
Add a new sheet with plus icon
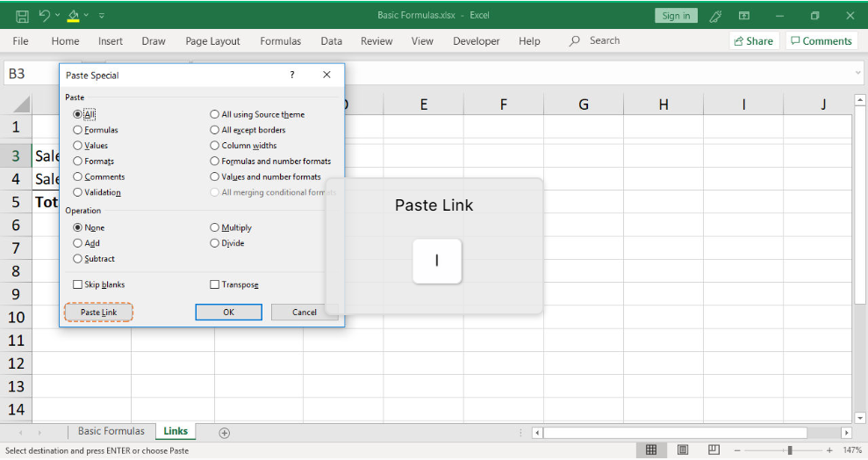[x=224, y=433]
